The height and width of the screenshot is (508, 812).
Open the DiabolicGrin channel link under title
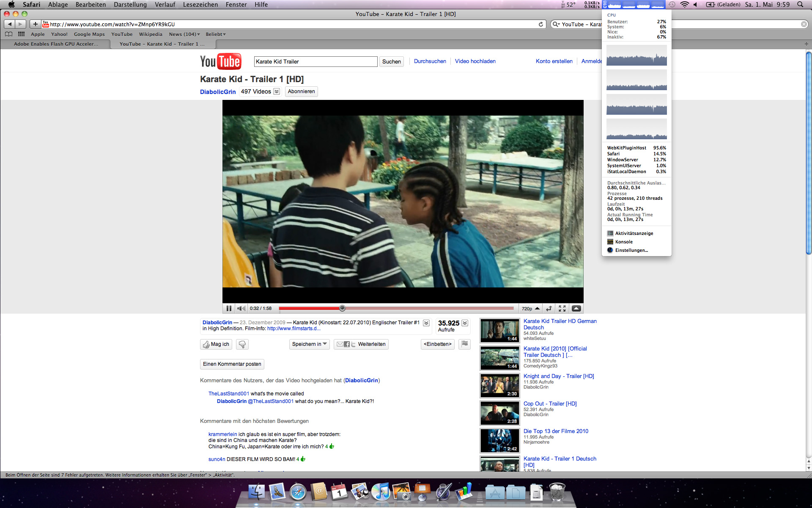coord(218,92)
